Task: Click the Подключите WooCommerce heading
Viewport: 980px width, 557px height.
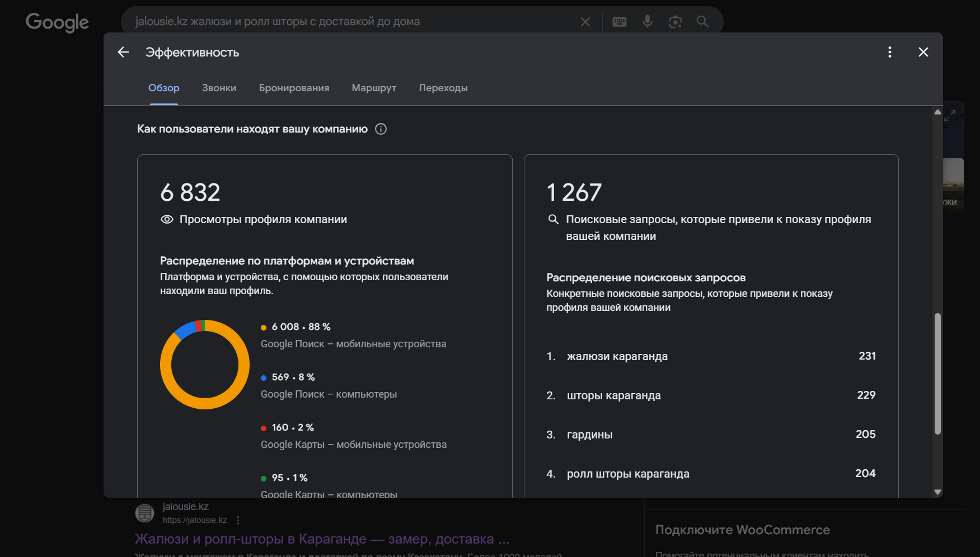Action: pos(743,530)
